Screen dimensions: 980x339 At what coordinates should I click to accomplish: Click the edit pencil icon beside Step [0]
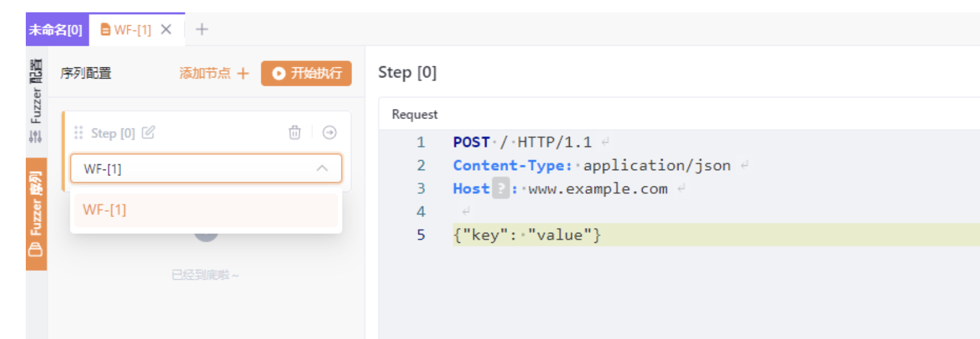(x=148, y=133)
